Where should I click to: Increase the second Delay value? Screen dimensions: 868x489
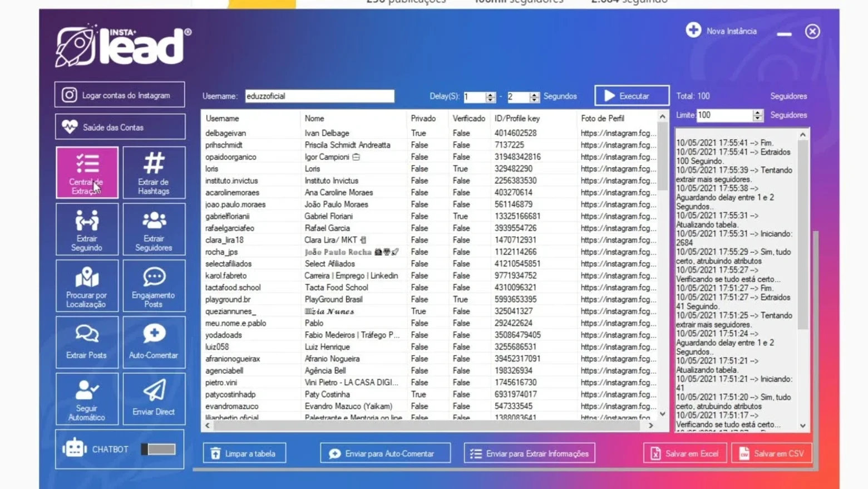point(534,94)
